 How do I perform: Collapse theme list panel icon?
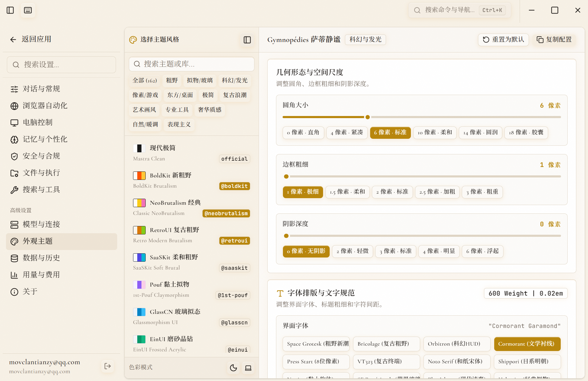247,40
